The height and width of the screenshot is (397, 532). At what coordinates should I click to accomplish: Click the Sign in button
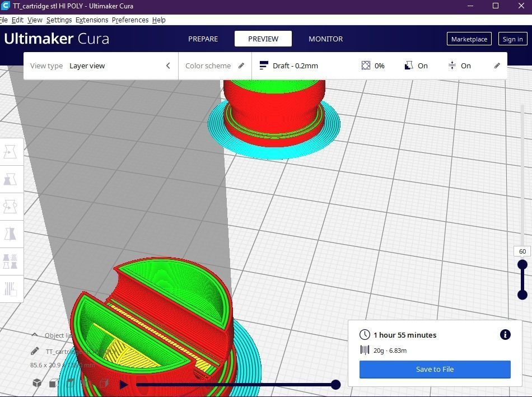[x=512, y=39]
